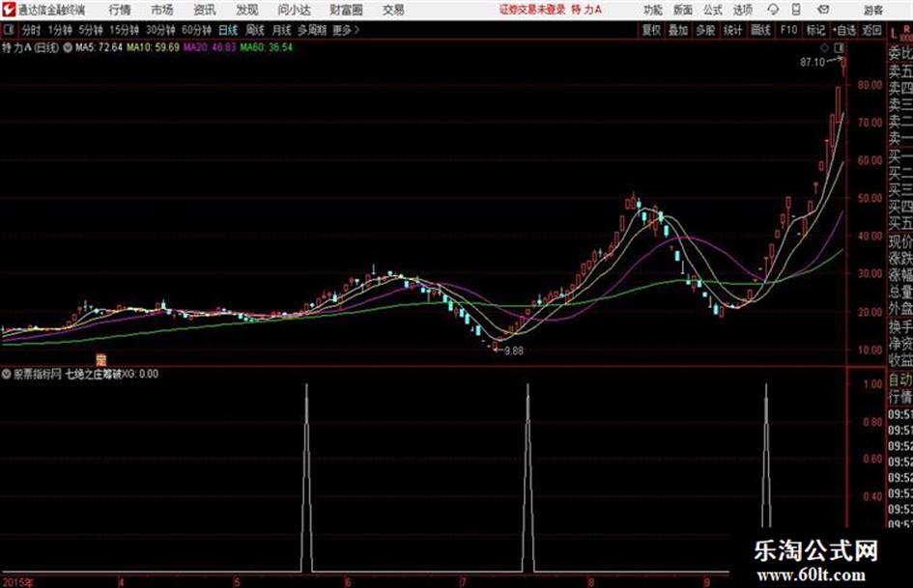Switch to 月线 monthly period

(x=282, y=30)
